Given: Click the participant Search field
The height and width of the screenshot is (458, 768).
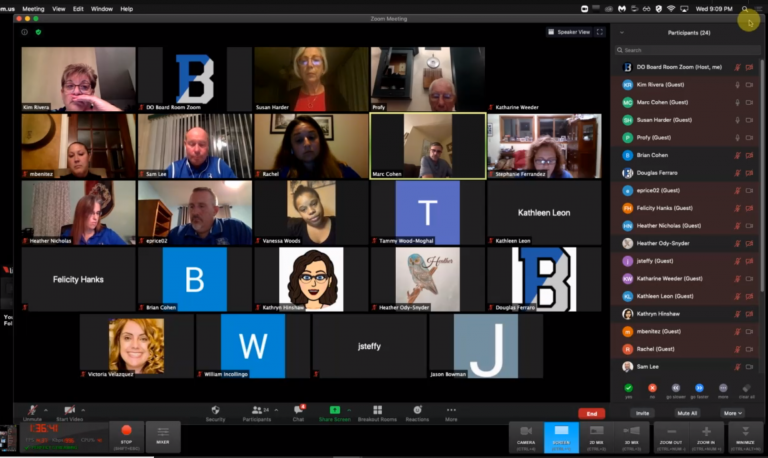Looking at the screenshot, I should [x=687, y=50].
